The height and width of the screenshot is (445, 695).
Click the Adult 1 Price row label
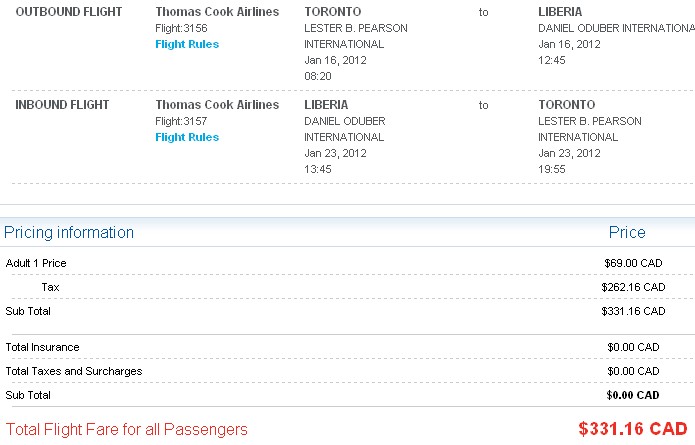point(36,263)
